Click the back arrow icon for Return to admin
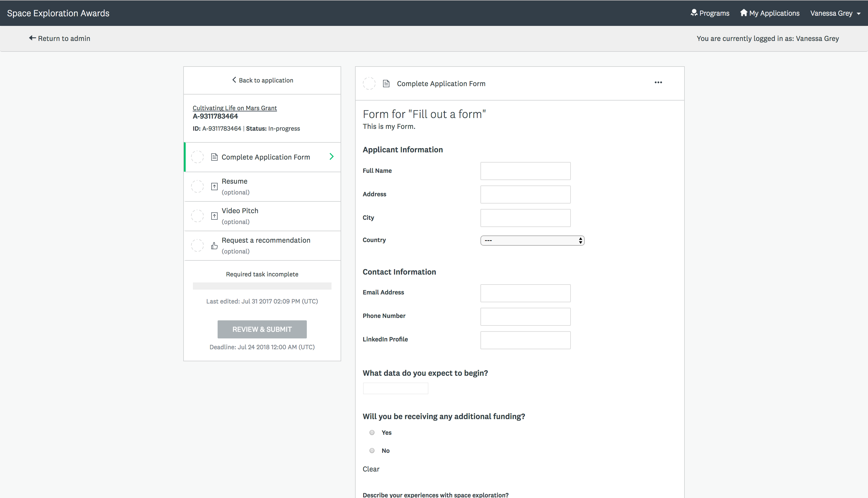 (32, 38)
